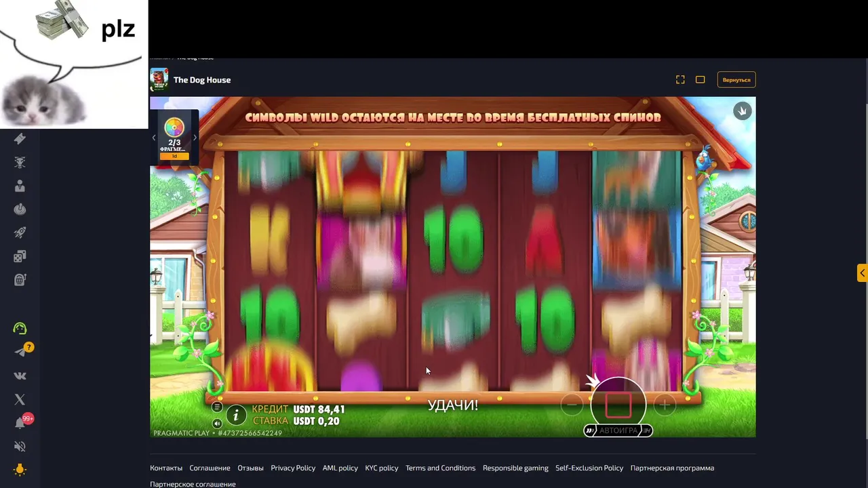Open the live dealer person icon

(x=20, y=186)
